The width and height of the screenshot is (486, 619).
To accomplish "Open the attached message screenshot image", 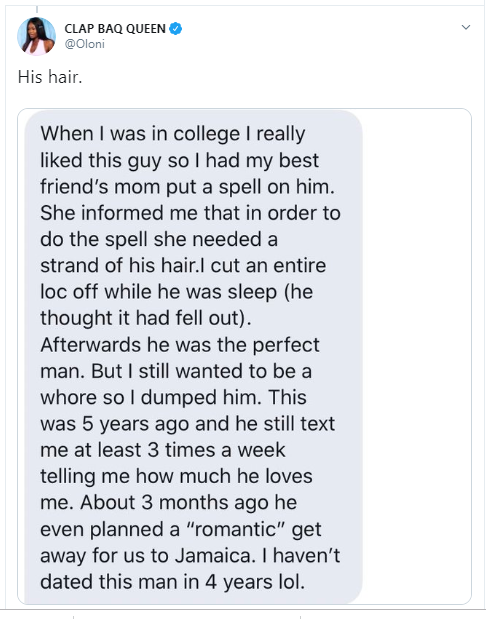I will pos(244,356).
